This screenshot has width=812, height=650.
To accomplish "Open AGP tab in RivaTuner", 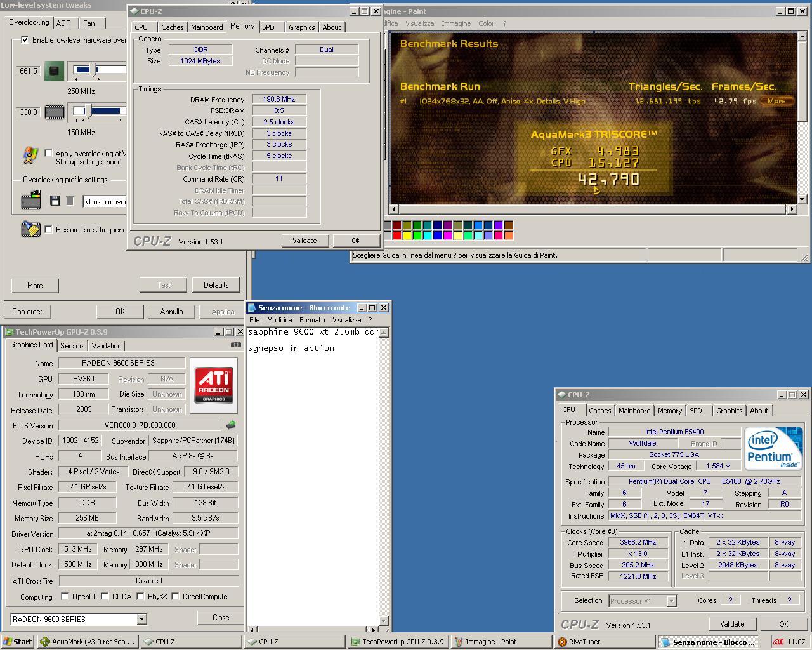I will click(63, 23).
